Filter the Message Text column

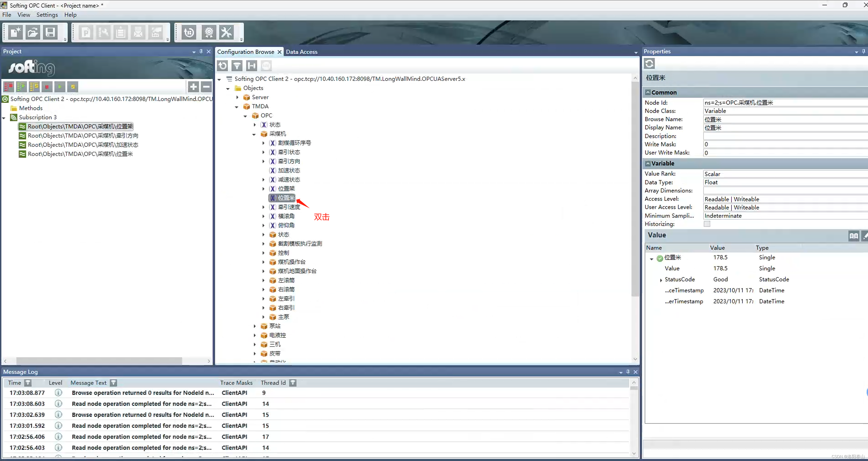(114, 383)
